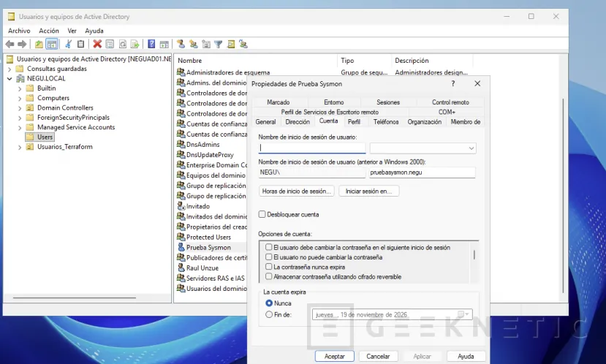Switch to the General tab
Viewport: 606px width, 364px height.
pyautogui.click(x=265, y=122)
